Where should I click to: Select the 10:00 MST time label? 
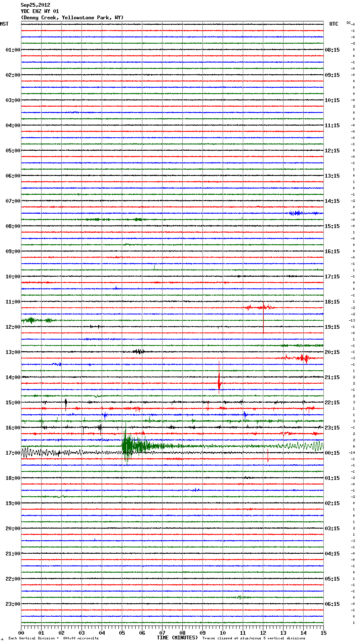click(x=13, y=277)
